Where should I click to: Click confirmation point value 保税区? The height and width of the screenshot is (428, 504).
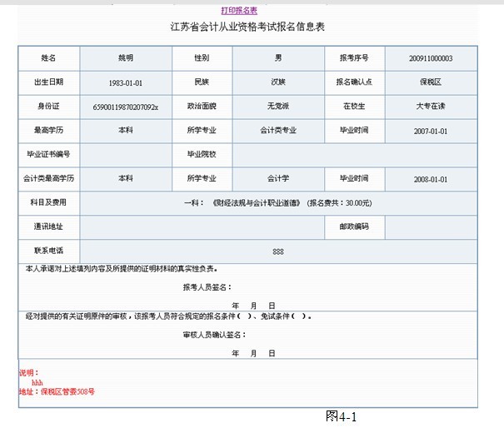click(x=431, y=82)
